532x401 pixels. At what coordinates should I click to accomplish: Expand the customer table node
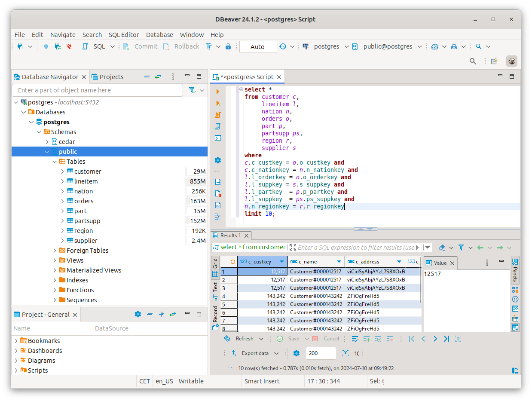(63, 171)
